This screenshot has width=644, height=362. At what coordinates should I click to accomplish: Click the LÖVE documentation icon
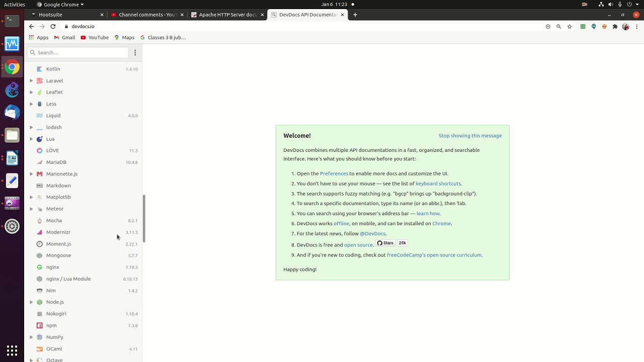coord(40,150)
